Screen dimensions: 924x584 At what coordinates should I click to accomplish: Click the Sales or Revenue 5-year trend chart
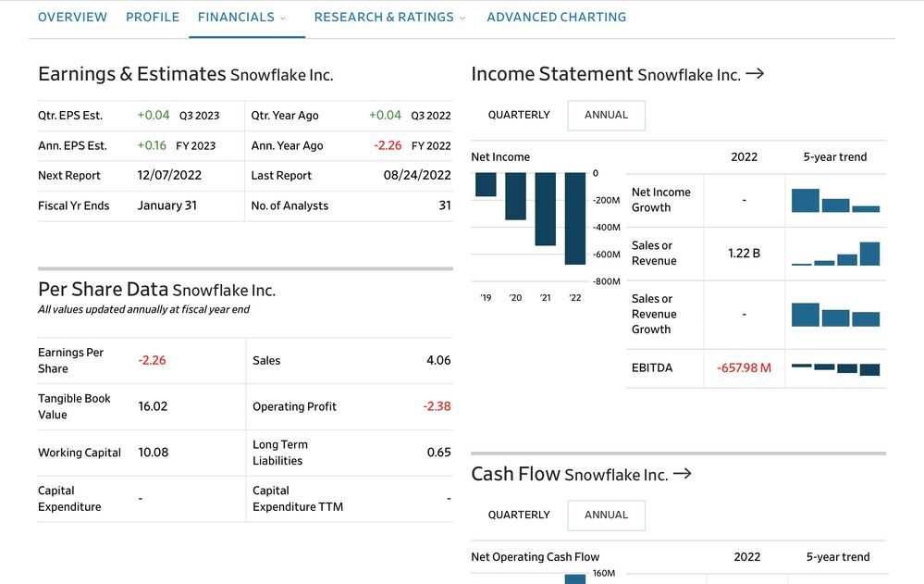835,254
